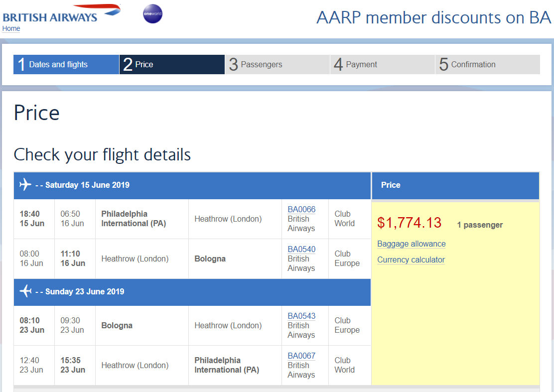Click the $1,774.13 price amount
Screen dimensions: 554x392
click(x=409, y=223)
